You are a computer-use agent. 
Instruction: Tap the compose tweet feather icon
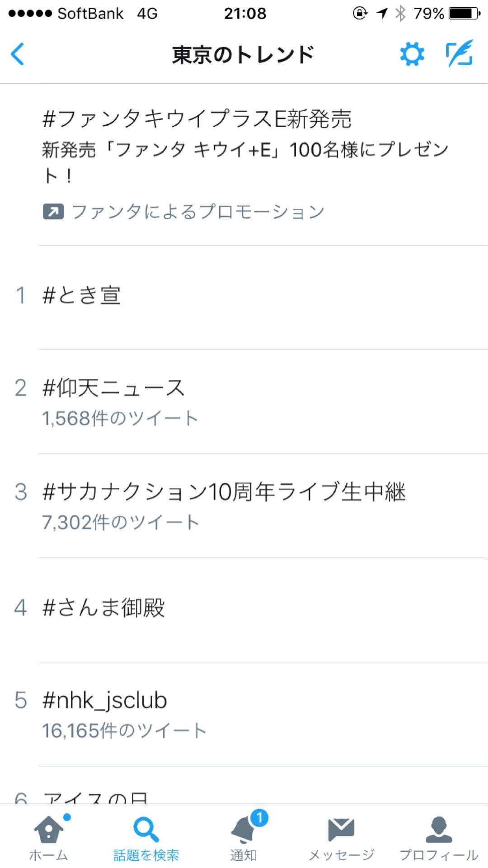click(x=460, y=53)
